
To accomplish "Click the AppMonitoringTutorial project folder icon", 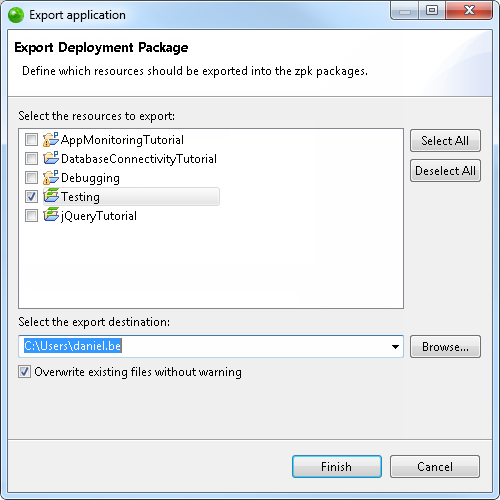I will [x=51, y=139].
